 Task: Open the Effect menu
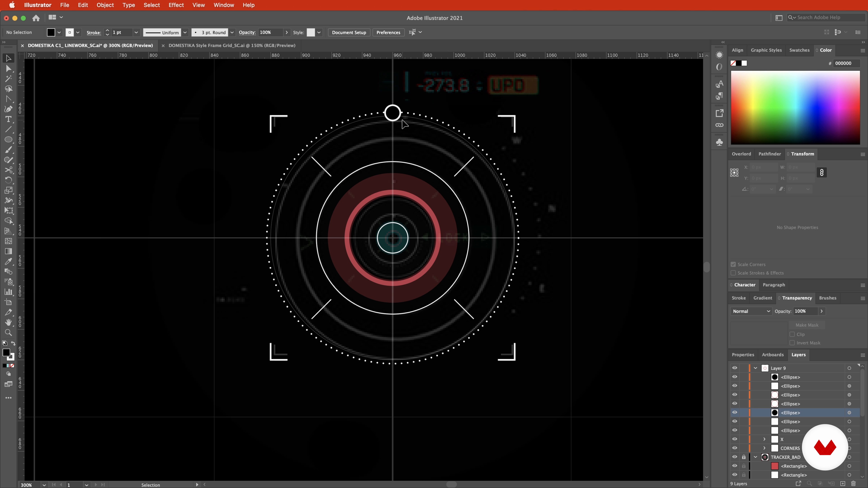pos(176,5)
